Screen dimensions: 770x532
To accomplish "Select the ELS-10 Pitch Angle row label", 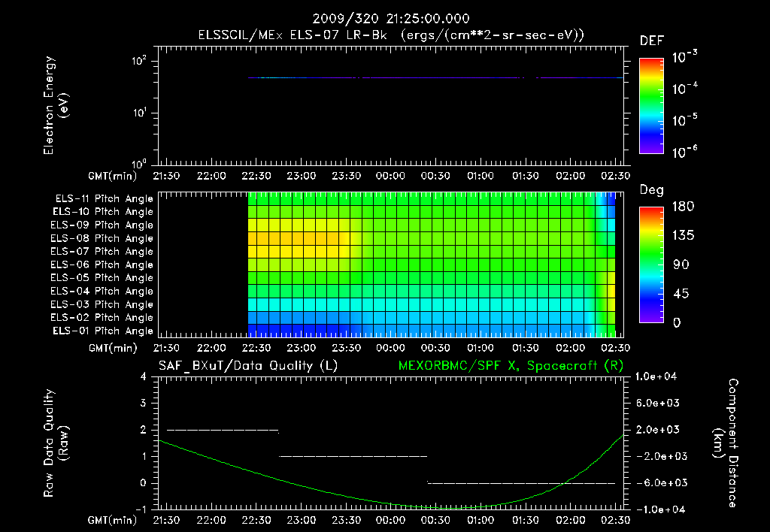I will pyautogui.click(x=103, y=212).
